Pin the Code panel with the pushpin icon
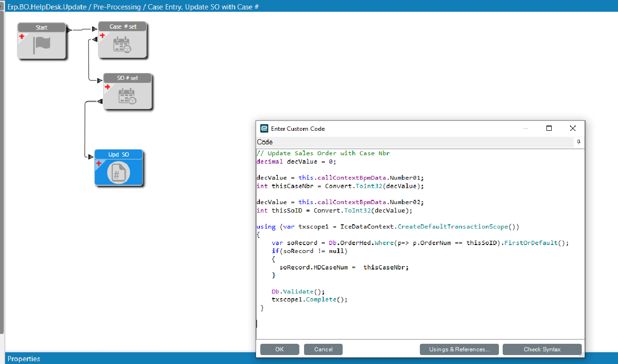Viewport: 618px width, 364px height. 579,142
